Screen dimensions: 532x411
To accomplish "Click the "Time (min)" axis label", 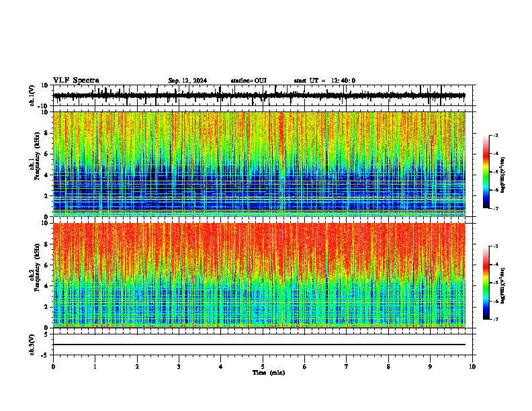I will pyautogui.click(x=269, y=373).
